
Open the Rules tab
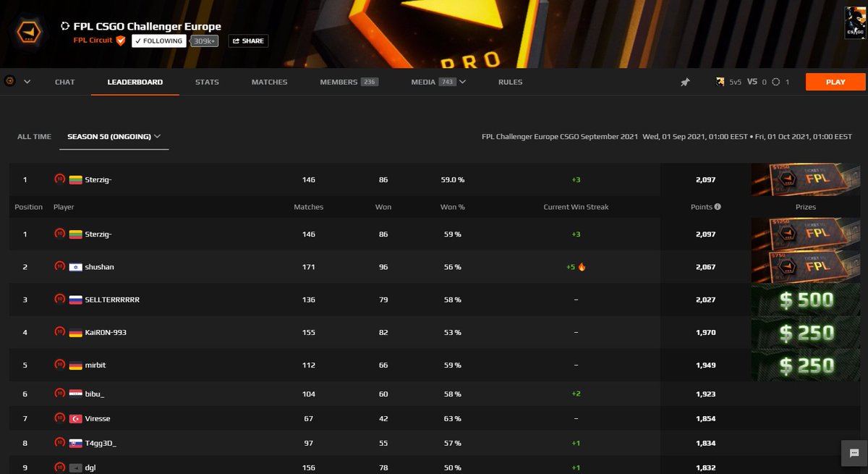click(x=510, y=82)
